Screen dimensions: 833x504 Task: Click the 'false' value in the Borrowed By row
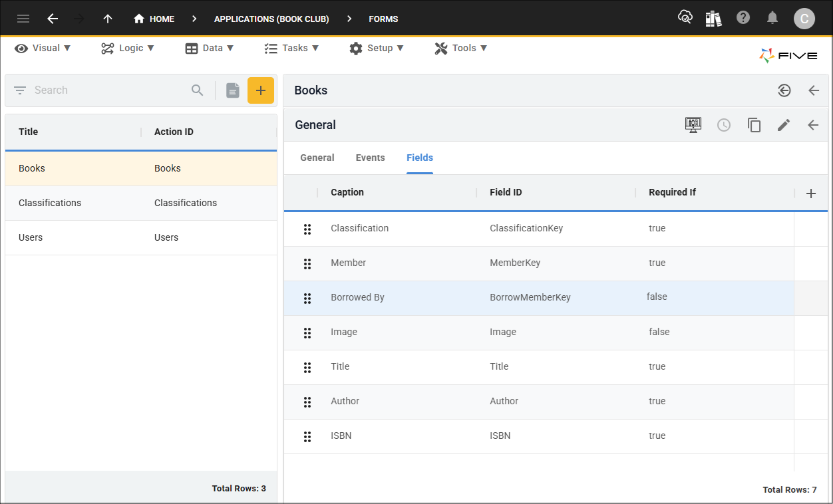pyautogui.click(x=657, y=297)
